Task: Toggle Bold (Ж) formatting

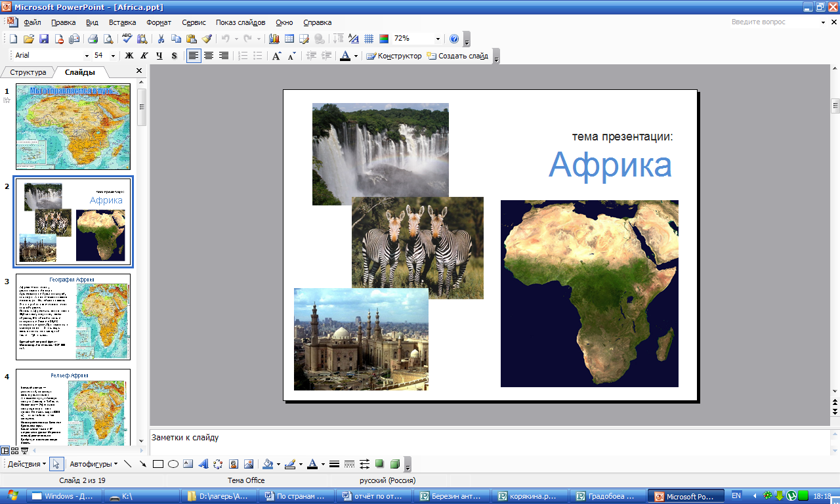Action: click(x=129, y=56)
